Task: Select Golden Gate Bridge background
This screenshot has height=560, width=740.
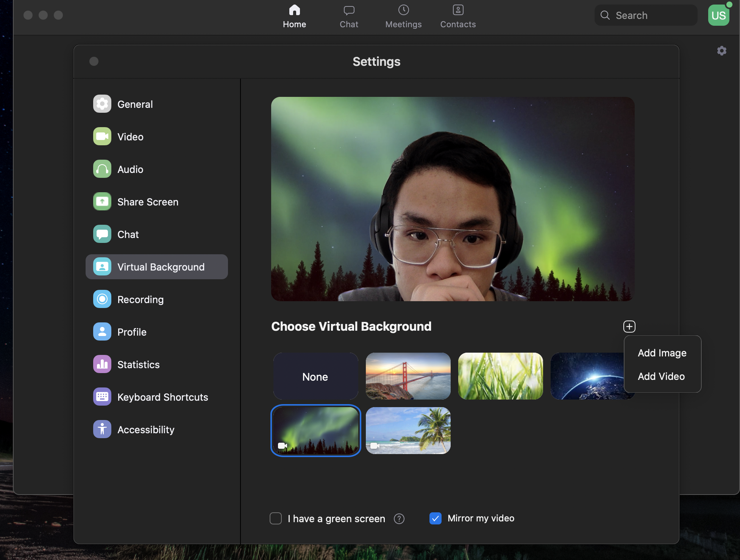Action: tap(408, 376)
